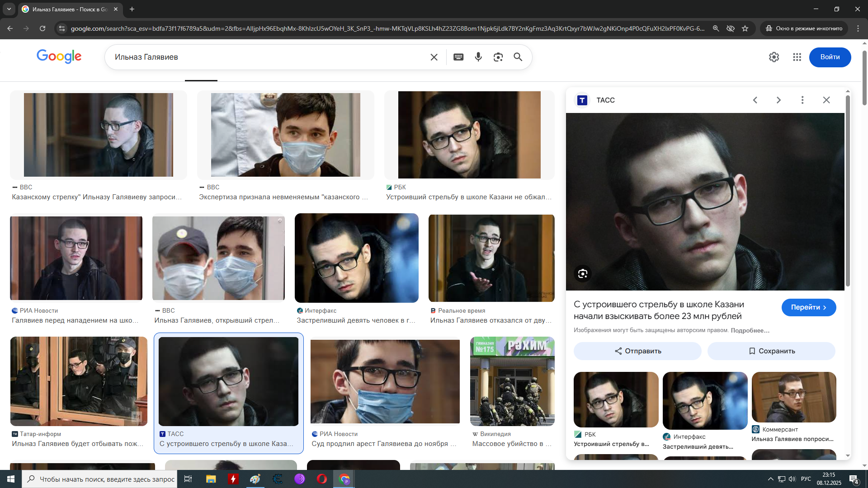Show hidden system tray icons chevron
The height and width of the screenshot is (488, 868).
[x=770, y=479]
